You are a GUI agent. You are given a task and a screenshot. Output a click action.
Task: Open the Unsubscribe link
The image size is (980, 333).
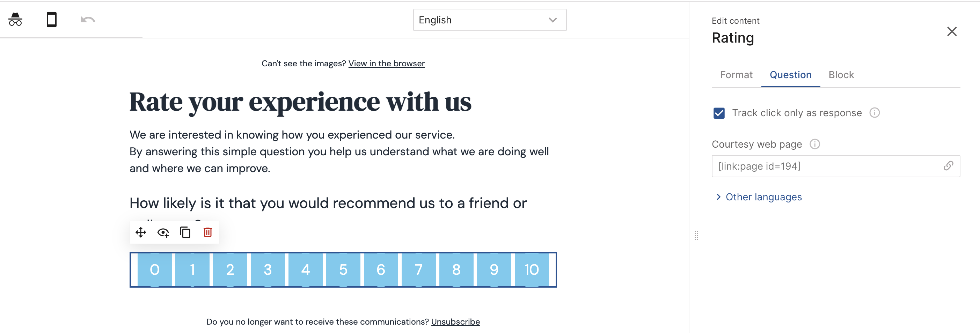coord(455,321)
